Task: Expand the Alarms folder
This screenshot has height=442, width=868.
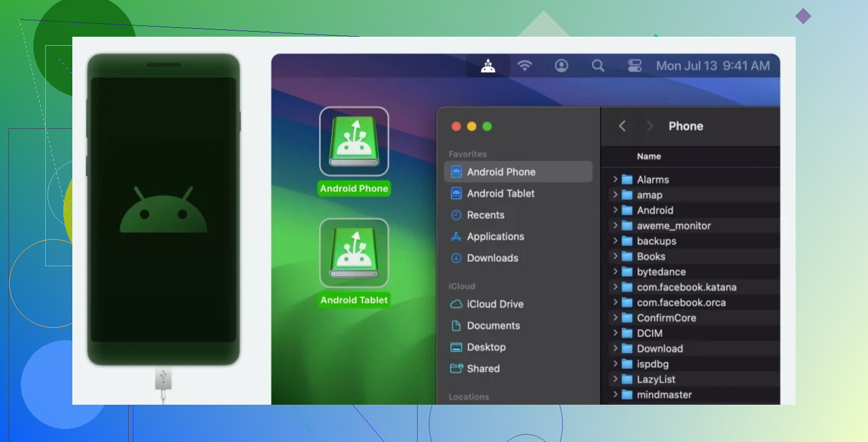Action: tap(615, 179)
